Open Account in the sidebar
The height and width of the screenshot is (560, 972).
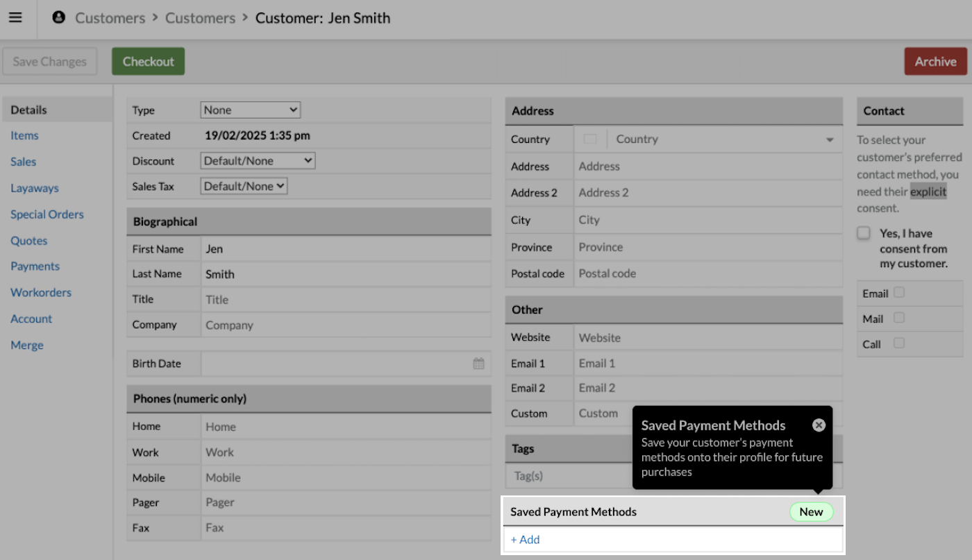[x=31, y=319]
